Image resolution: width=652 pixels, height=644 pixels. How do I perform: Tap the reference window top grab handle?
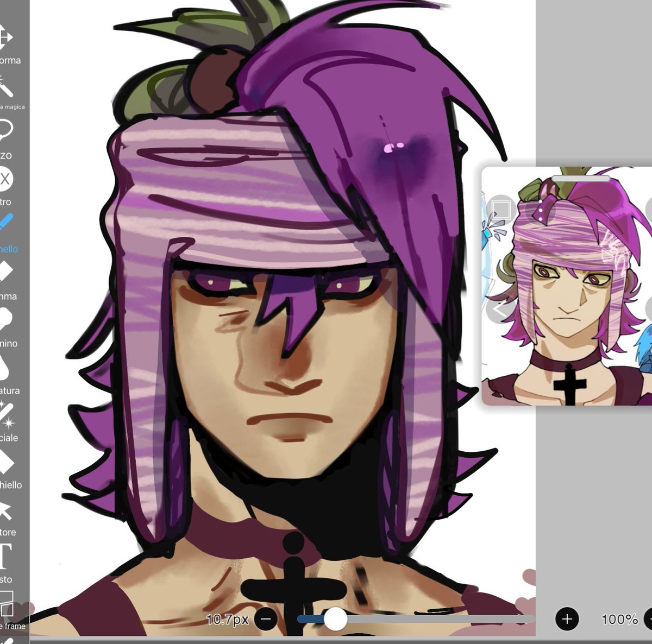tap(581, 178)
